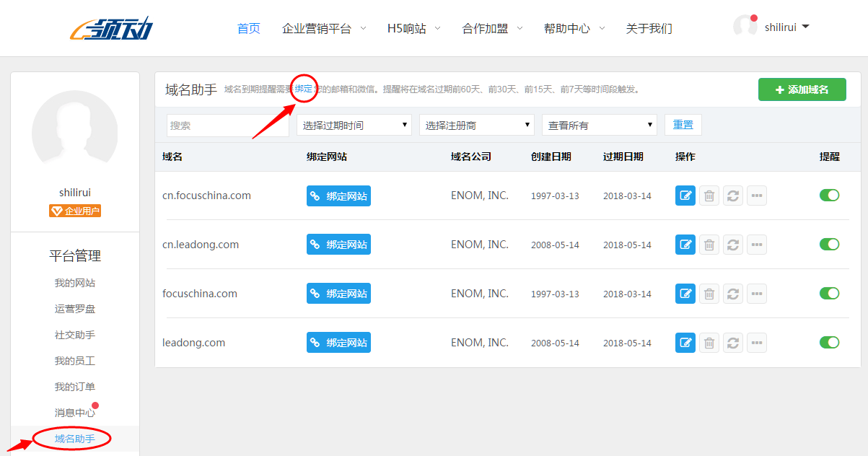
Task: Click the 领动 logo
Action: tap(112, 27)
